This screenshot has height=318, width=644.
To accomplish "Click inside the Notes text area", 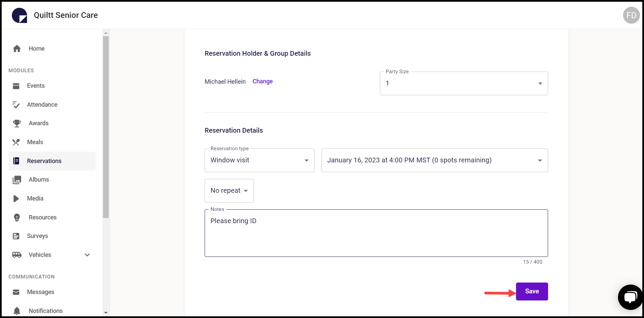I will tap(376, 233).
